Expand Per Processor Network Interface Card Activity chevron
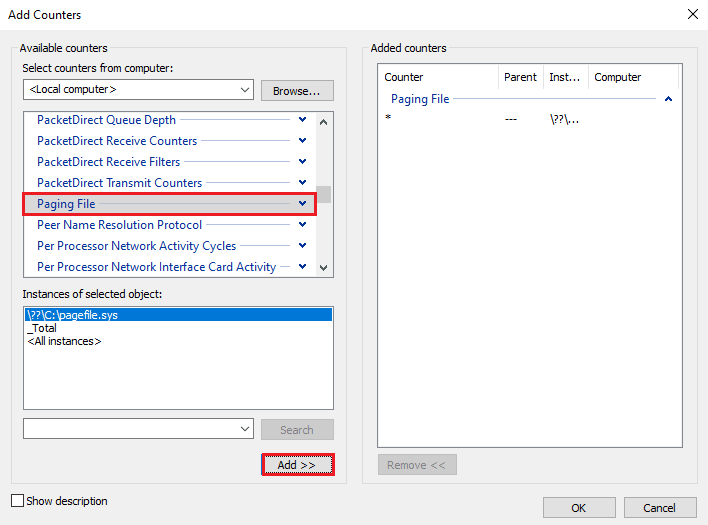 click(x=303, y=266)
